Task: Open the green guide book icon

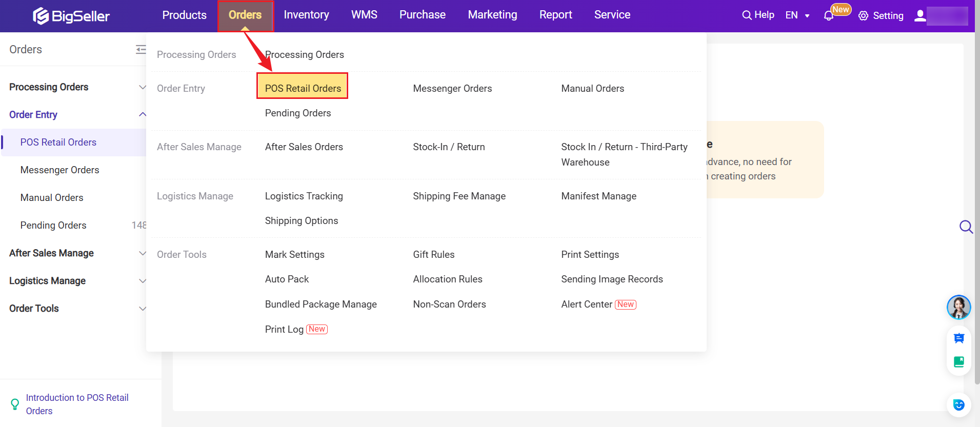Action: (959, 362)
